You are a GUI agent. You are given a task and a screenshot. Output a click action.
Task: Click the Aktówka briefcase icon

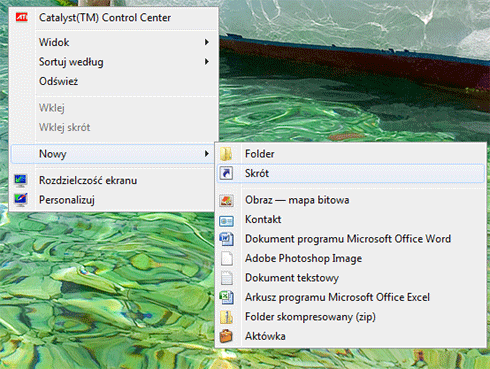coord(226,336)
